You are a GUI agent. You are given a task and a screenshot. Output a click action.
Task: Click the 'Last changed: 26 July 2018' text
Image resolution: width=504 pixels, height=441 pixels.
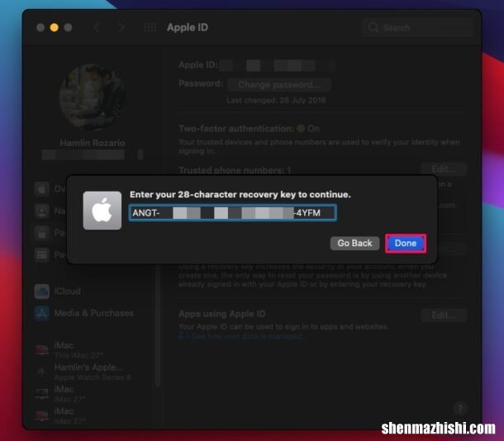276,101
